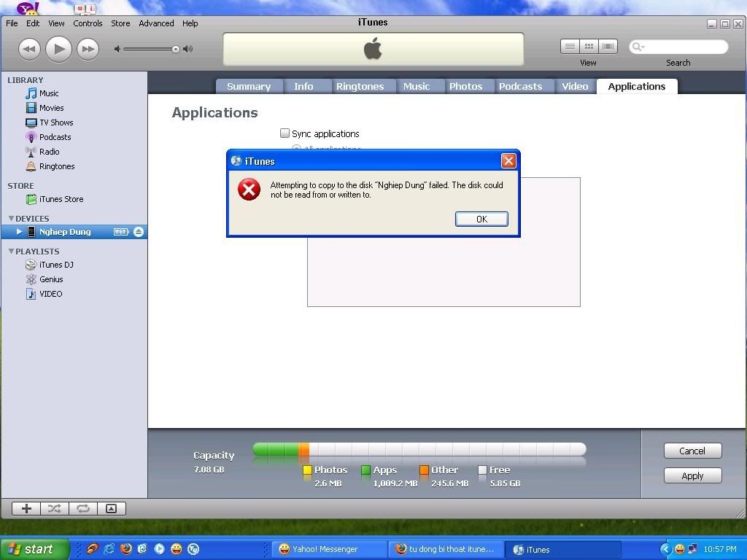This screenshot has width=747, height=560.
Task: Collapse the Playlists section
Action: point(11,252)
